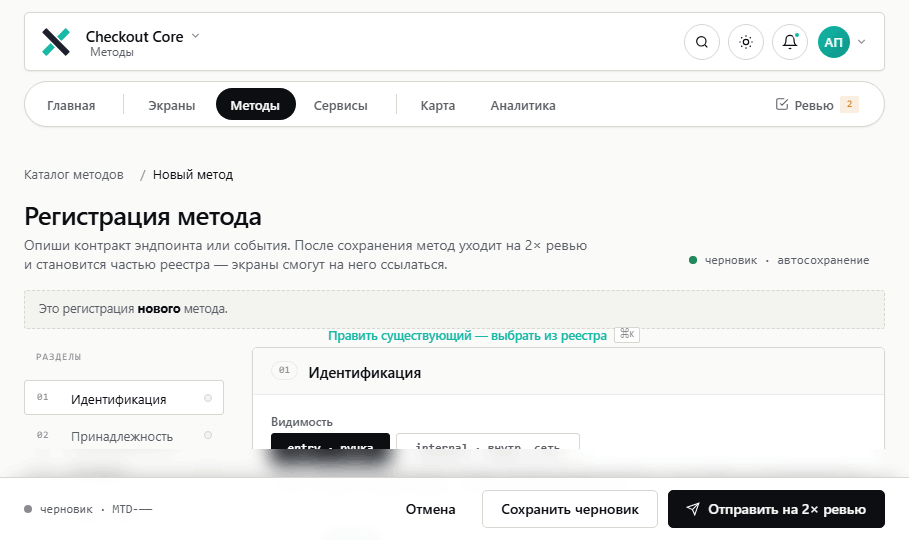This screenshot has height=540, width=909.
Task: Click the paper plane send icon
Action: pyautogui.click(x=693, y=509)
